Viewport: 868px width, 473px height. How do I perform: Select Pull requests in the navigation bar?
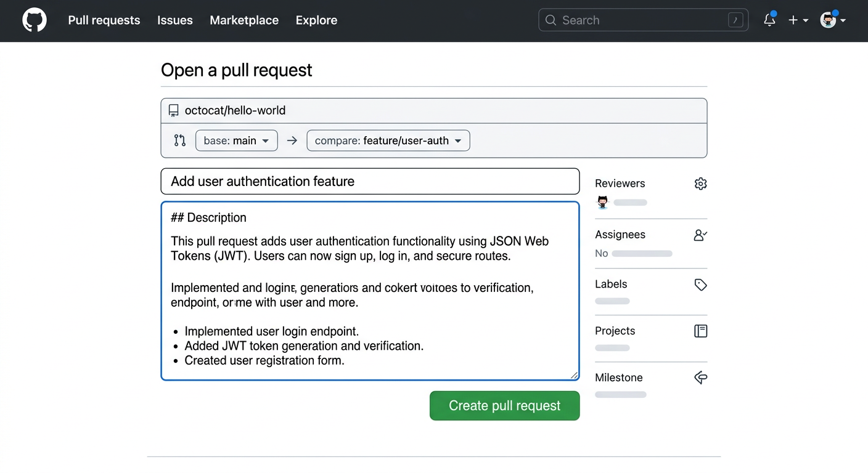pyautogui.click(x=104, y=20)
